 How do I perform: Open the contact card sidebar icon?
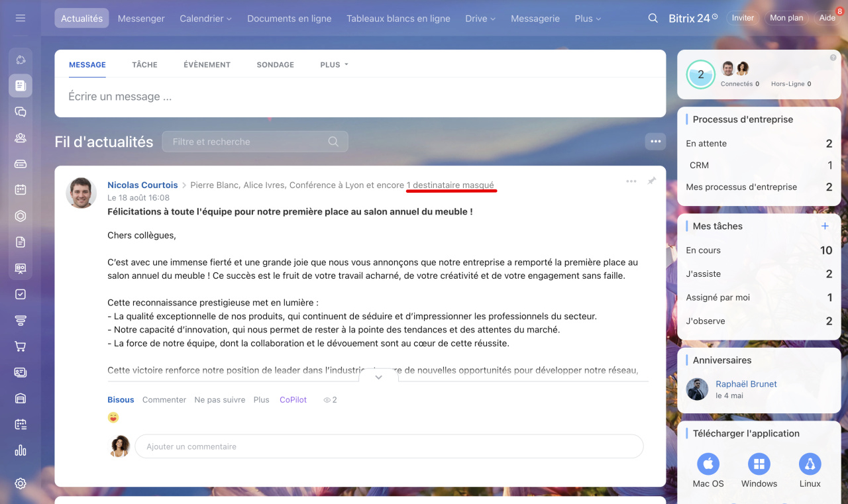(x=21, y=372)
